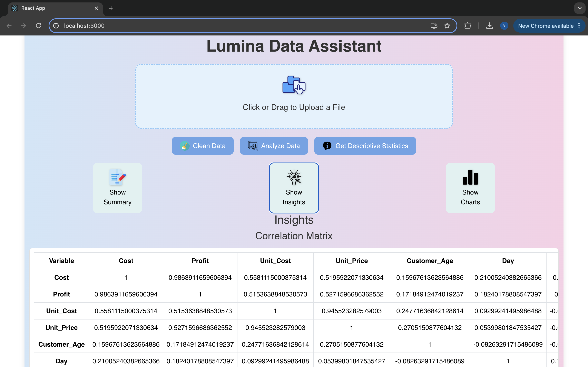The height and width of the screenshot is (367, 588).
Task: Click the file upload folder icon
Action: (294, 85)
